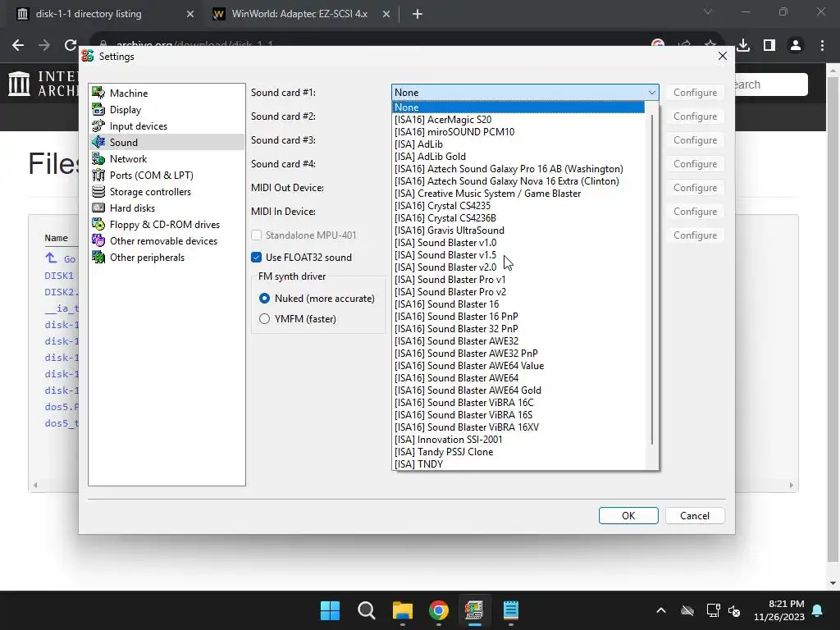Open notifications bell in system tray

[x=818, y=610]
